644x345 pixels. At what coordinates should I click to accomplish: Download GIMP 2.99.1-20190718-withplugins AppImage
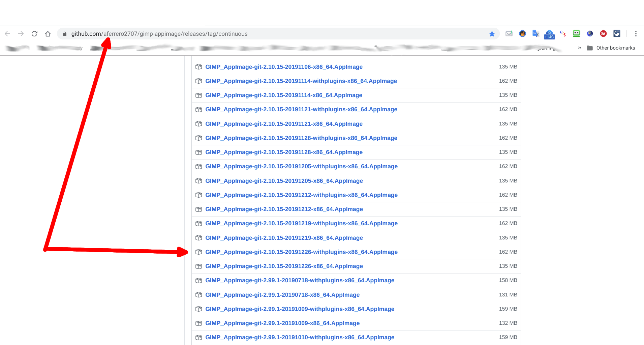(x=300, y=280)
